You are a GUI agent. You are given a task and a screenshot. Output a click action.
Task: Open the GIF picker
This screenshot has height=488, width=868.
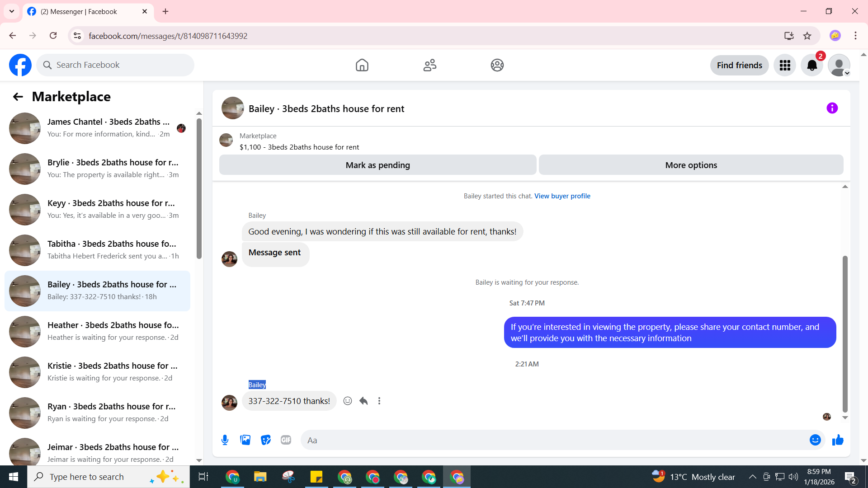click(x=286, y=440)
